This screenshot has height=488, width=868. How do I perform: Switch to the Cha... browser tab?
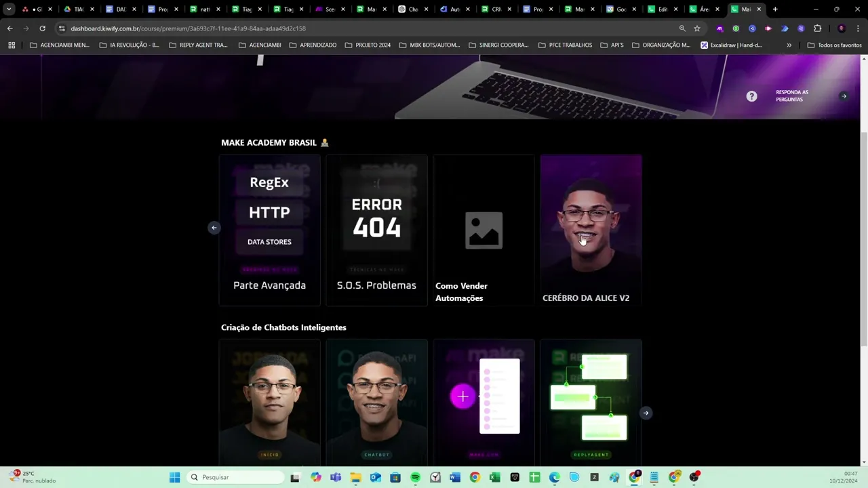412,9
